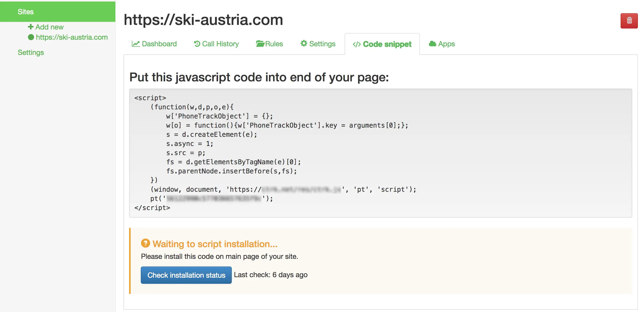Click the Dashboard chart icon

click(136, 44)
